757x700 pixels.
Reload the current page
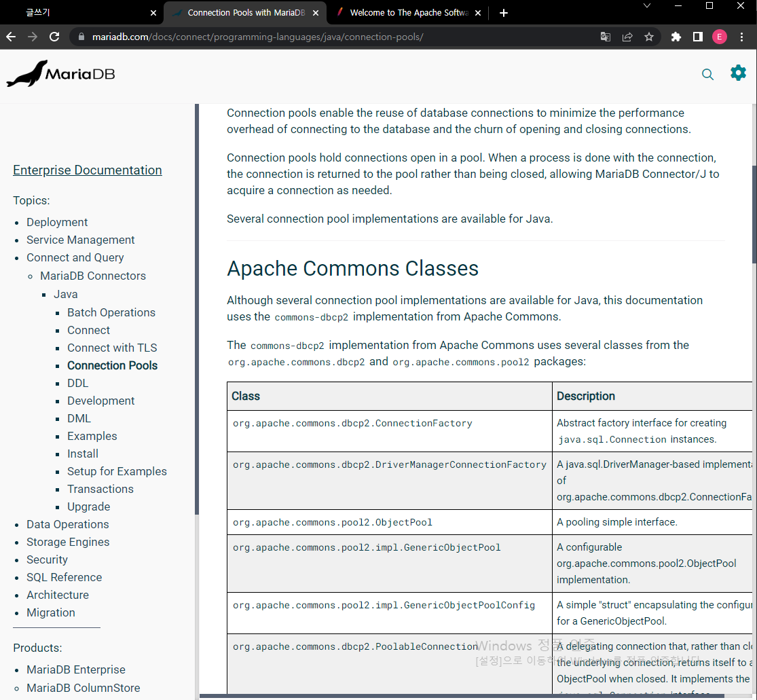pyautogui.click(x=54, y=37)
